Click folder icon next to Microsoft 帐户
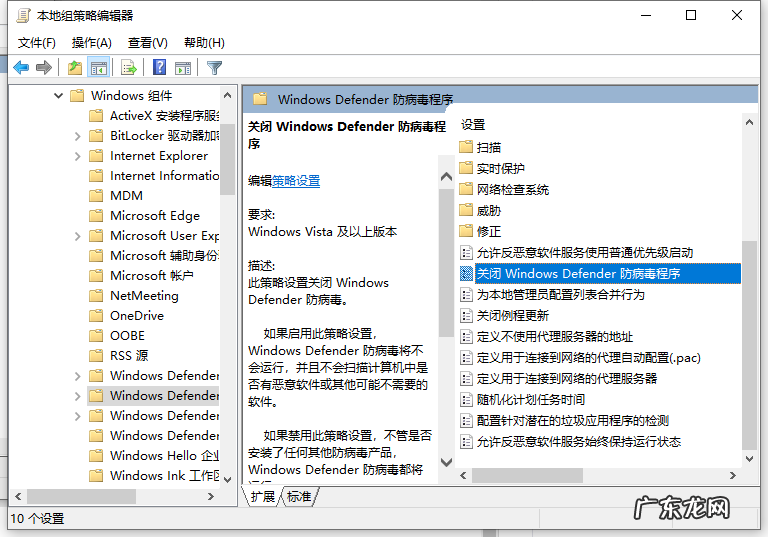Viewport: 768px width, 537px height. [96, 275]
